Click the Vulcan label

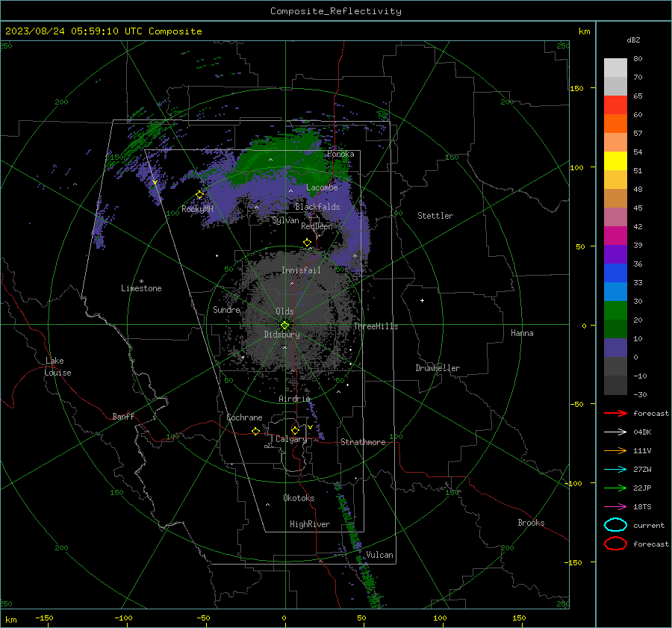(379, 555)
